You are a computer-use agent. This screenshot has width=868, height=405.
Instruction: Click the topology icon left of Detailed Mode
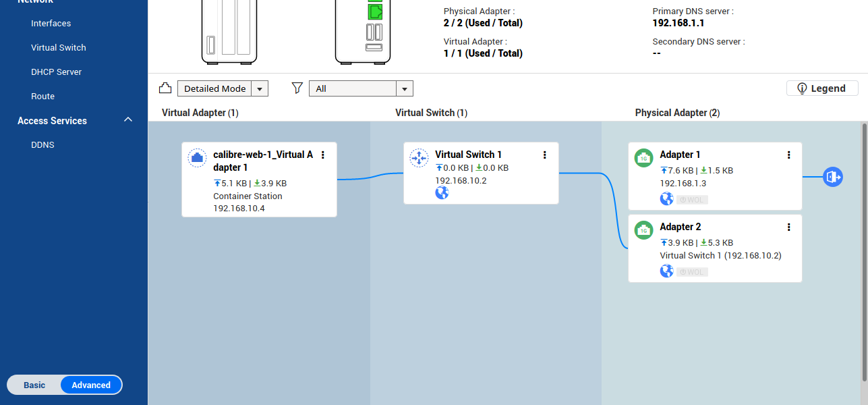click(x=165, y=88)
